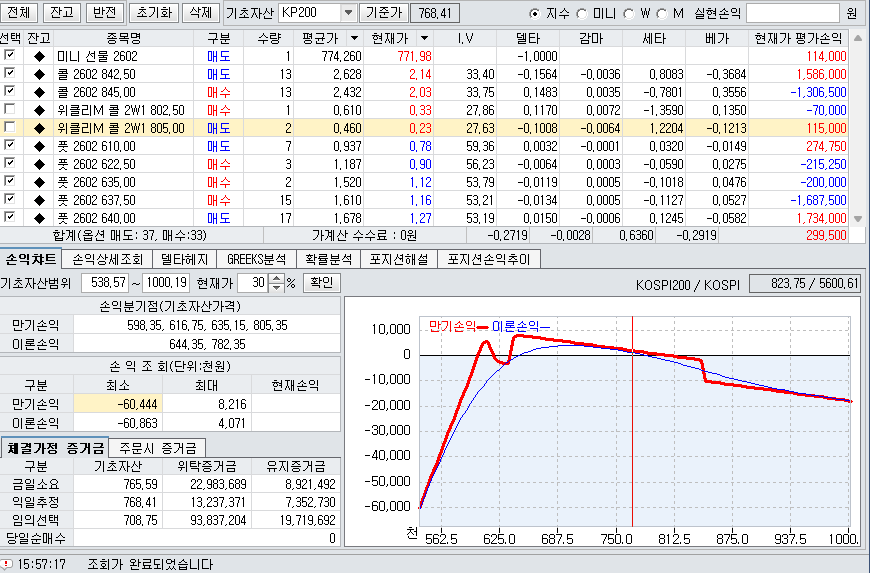Viewport: 870px width, 573px height.
Task: Click diamond icon for 위클리M 콜 2W1 802.50
Action: pos(39,110)
